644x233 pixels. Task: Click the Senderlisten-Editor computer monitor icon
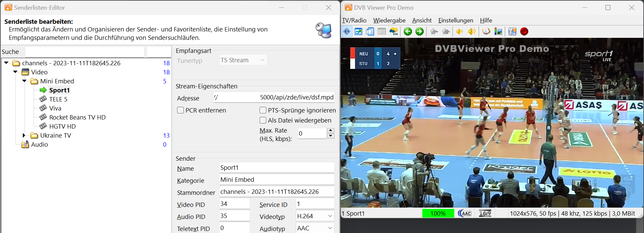324,30
